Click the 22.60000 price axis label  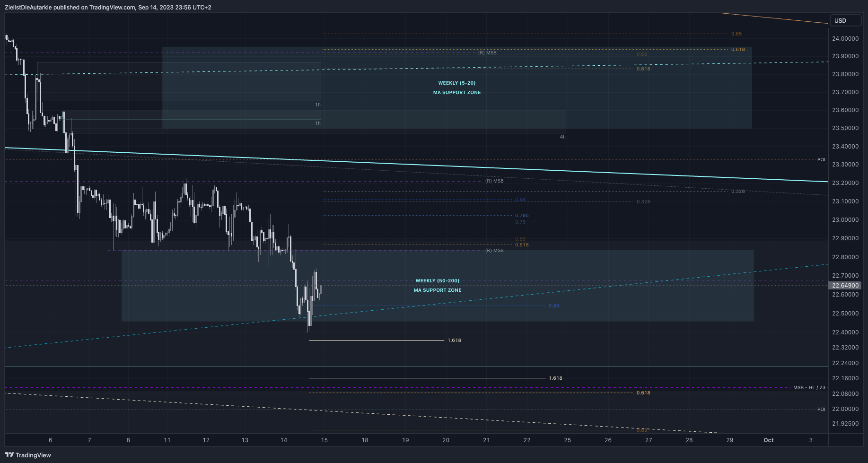click(x=845, y=295)
